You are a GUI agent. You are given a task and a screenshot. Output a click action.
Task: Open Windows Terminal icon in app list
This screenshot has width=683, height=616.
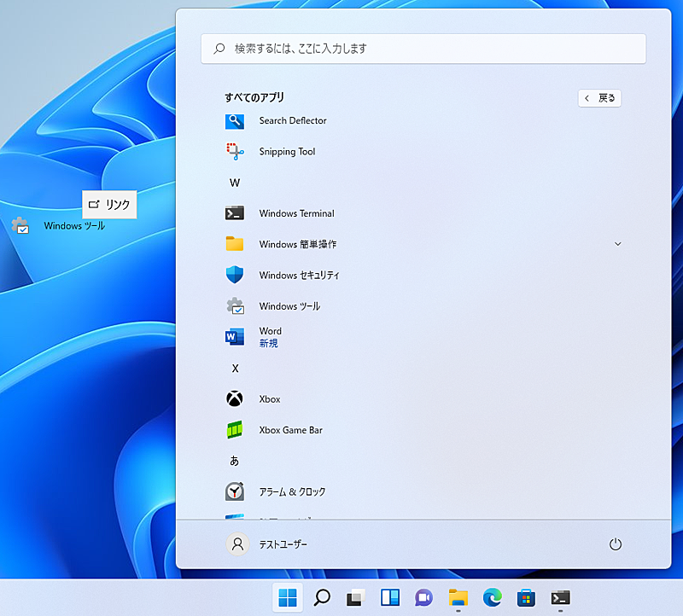[x=234, y=213]
